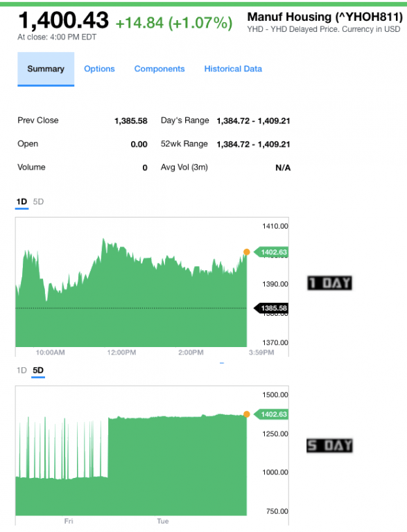
Task: View the Historical Data tab
Action: click(233, 69)
